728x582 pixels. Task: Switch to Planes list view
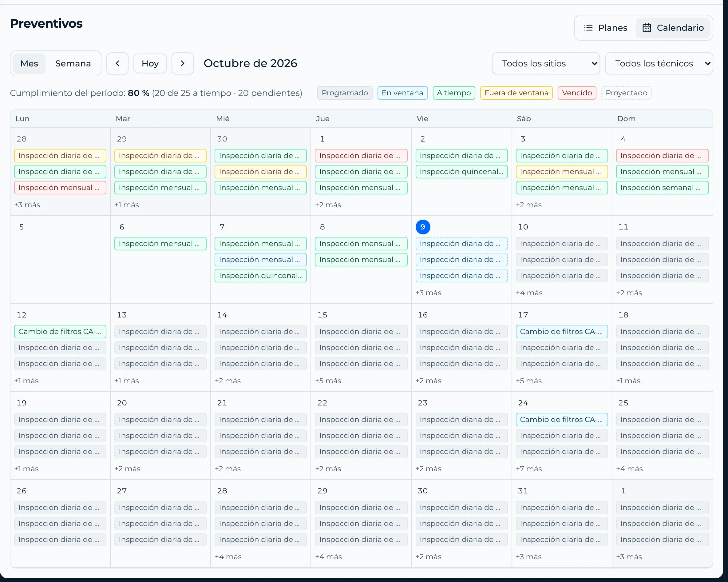pos(606,28)
